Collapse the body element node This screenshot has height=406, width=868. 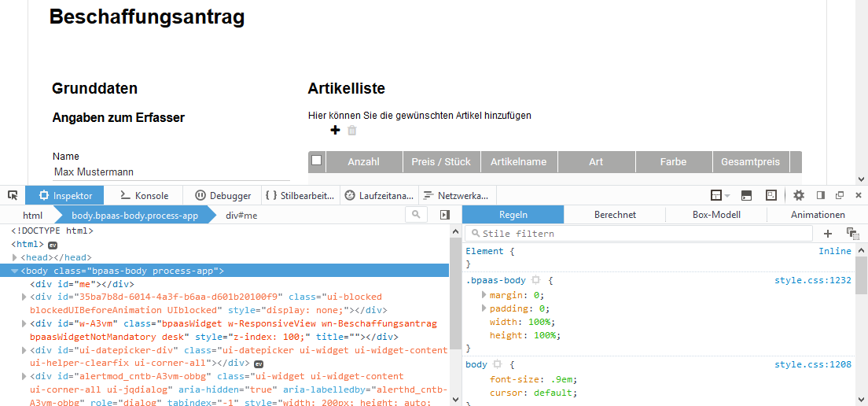[15, 271]
